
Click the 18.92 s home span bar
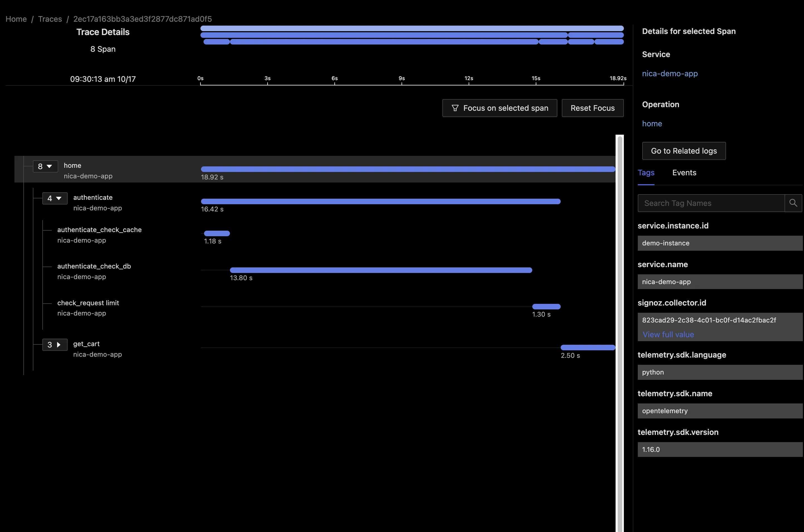point(408,169)
